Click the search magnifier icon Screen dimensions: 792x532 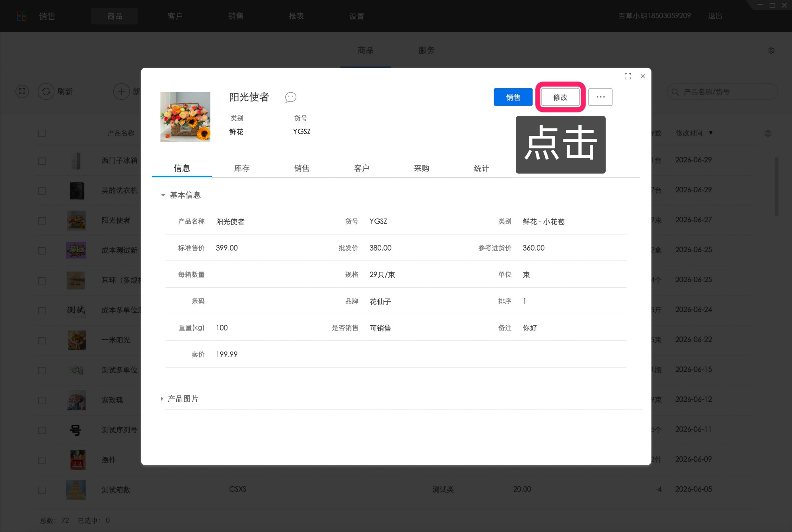point(675,92)
